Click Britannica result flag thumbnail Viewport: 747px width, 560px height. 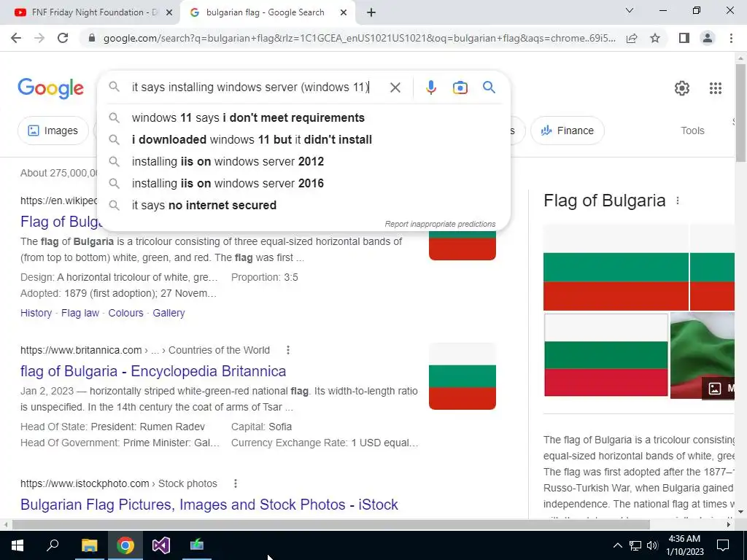462,376
